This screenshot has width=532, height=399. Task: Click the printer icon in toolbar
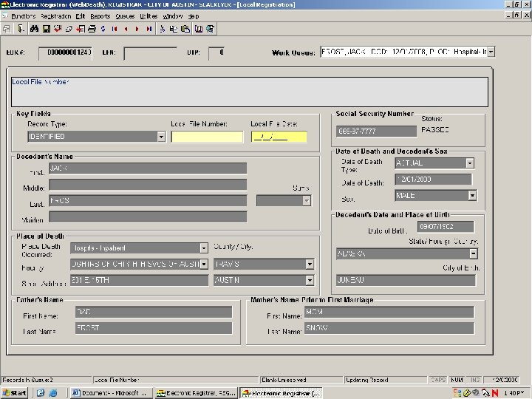coord(92,29)
